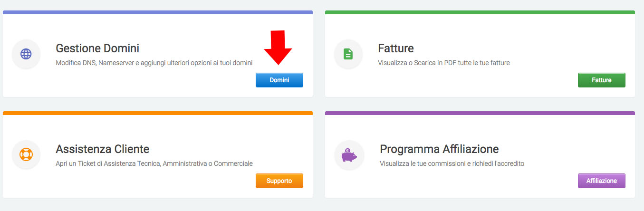The width and height of the screenshot is (644, 211).
Task: Click the red downward arrow graphic
Action: (x=278, y=48)
